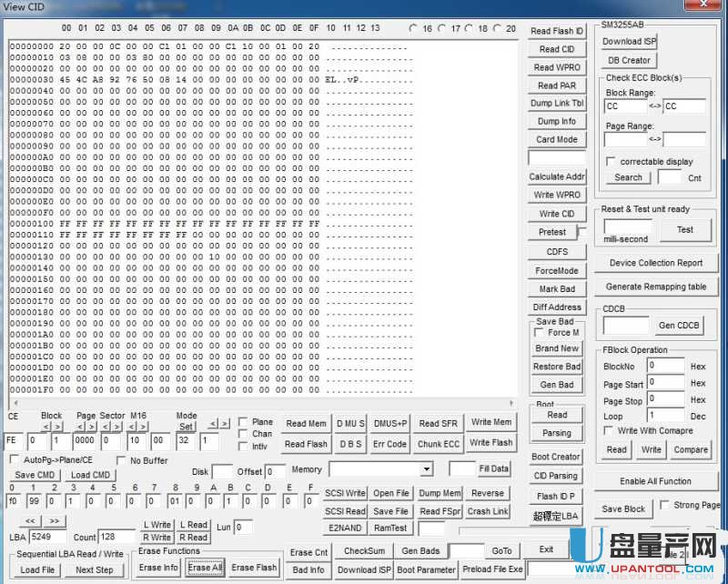Viewport: 728px width, 584px height.
Task: Run the CheckSum function
Action: [x=363, y=550]
